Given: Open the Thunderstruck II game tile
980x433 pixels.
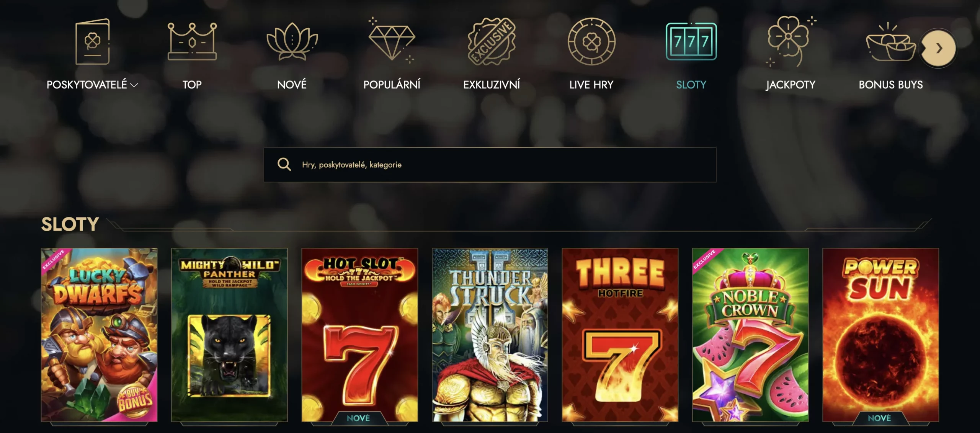Looking at the screenshot, I should tap(490, 335).
